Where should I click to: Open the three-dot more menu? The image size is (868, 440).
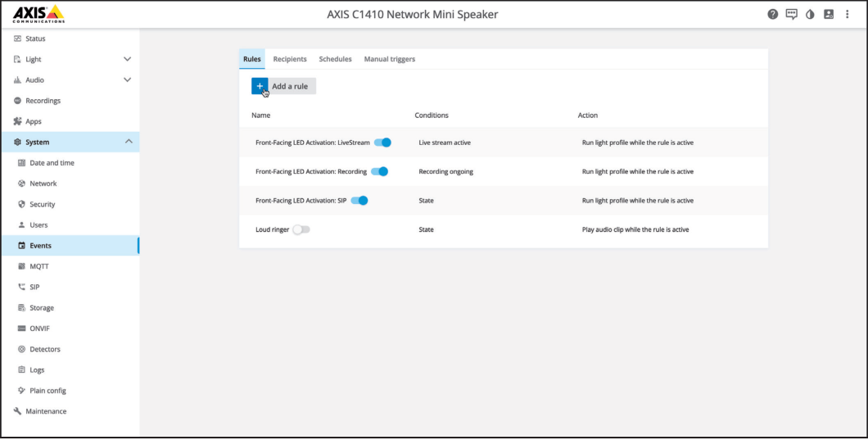coord(847,15)
